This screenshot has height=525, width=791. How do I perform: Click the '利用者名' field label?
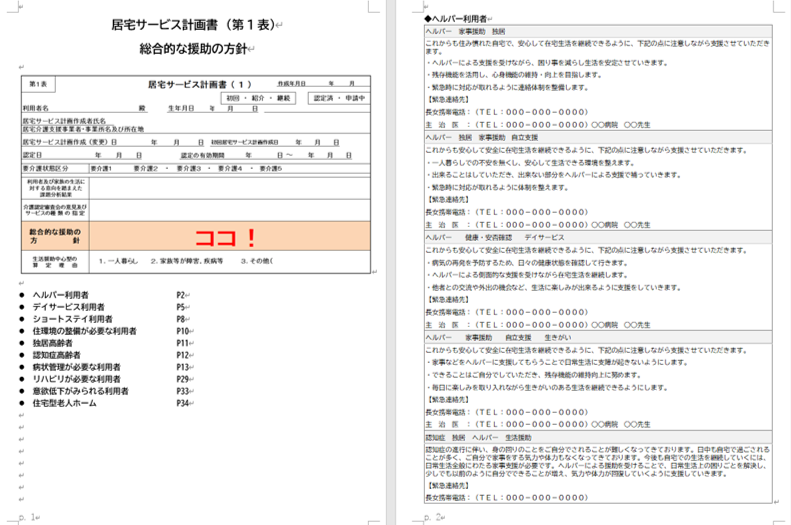click(35, 108)
